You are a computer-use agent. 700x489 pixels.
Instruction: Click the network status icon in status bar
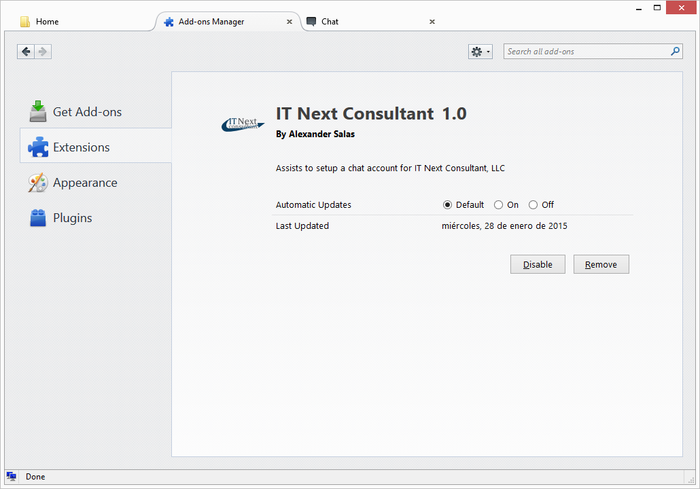[x=12, y=476]
